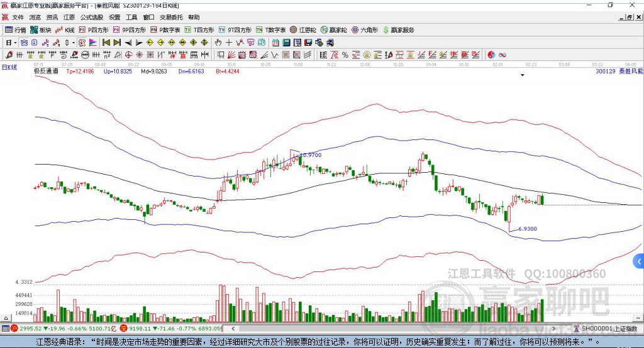Open the P四方形 tool
The width and height of the screenshot is (644, 348).
[x=94, y=30]
